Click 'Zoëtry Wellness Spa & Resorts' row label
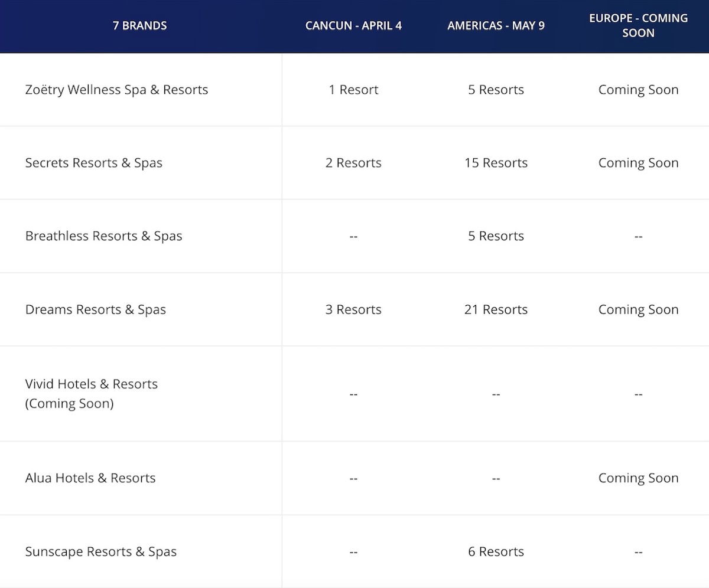The height and width of the screenshot is (588, 709). tap(116, 90)
